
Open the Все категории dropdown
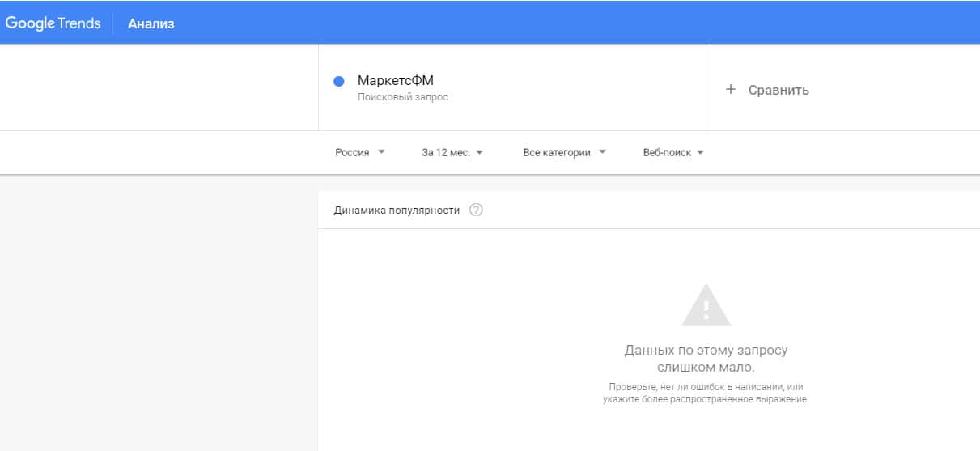click(557, 152)
